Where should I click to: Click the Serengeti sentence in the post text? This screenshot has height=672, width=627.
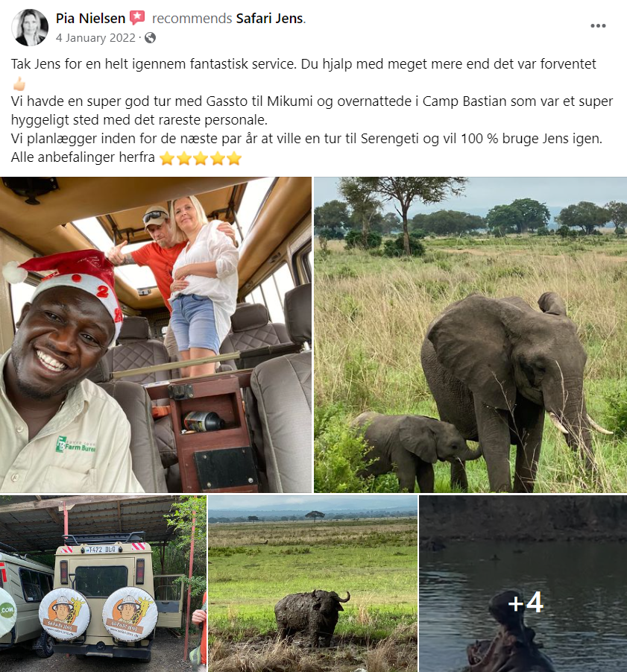point(306,139)
